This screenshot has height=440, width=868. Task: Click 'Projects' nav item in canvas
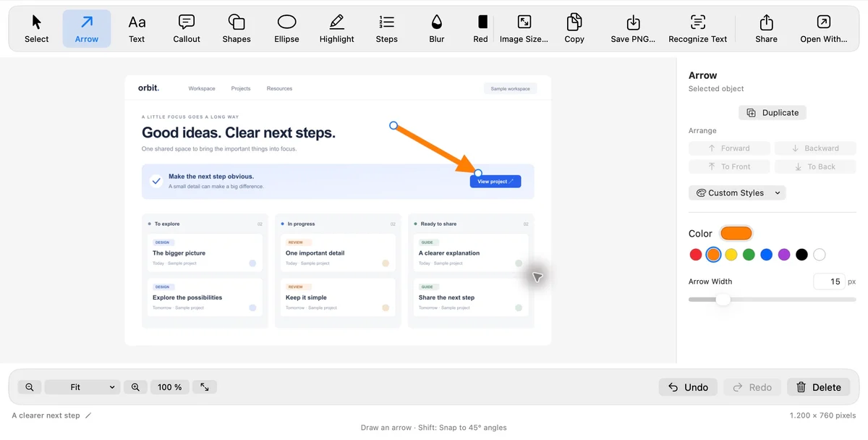[x=241, y=89]
